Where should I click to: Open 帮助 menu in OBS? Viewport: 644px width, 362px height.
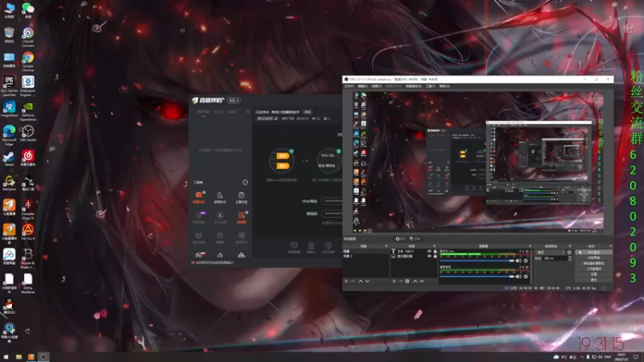[444, 86]
